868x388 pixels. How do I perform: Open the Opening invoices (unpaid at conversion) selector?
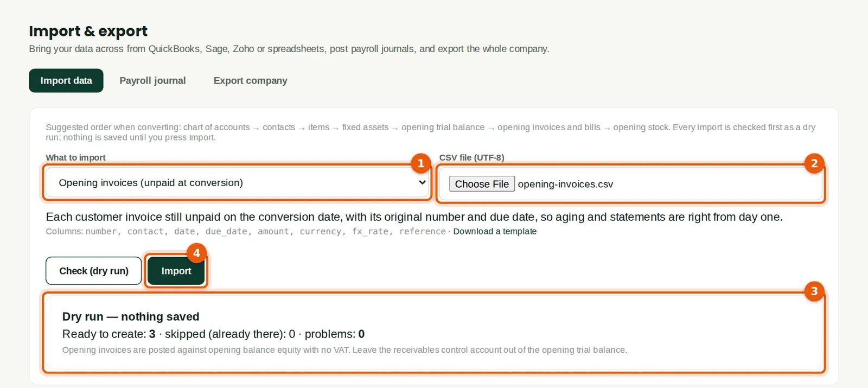tap(237, 182)
